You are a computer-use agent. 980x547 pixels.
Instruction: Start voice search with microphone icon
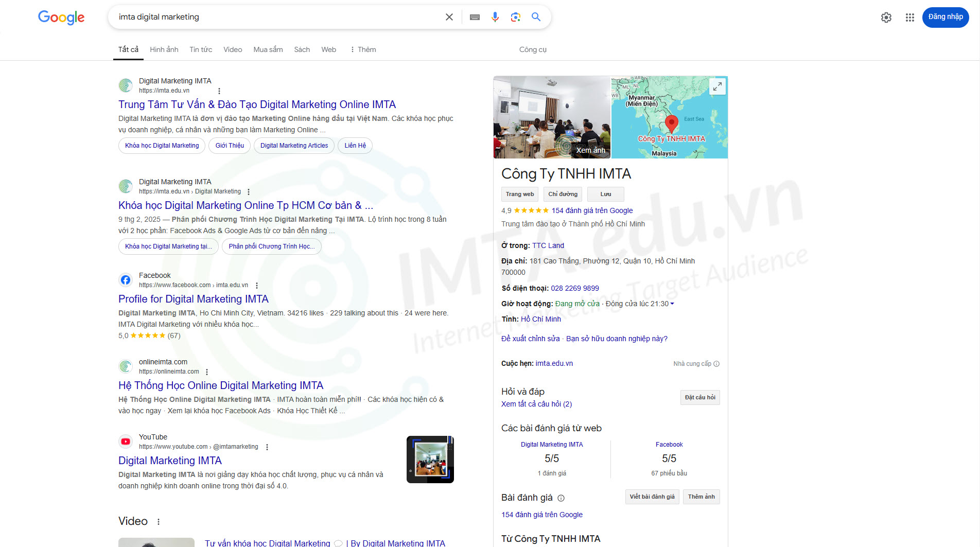coord(495,17)
